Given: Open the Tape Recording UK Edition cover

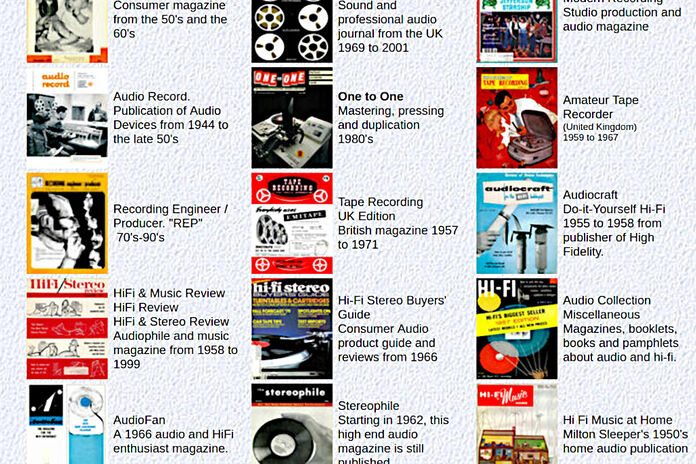Looking at the screenshot, I should pos(292,223).
